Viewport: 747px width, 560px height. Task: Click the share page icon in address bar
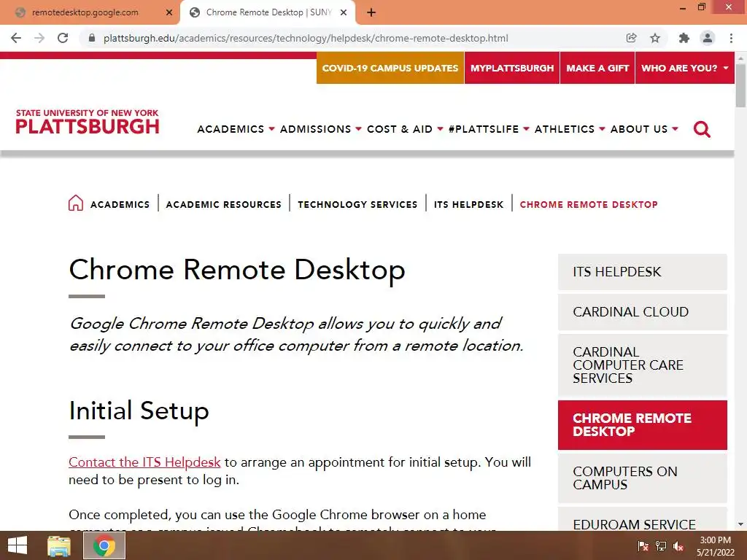pos(631,38)
